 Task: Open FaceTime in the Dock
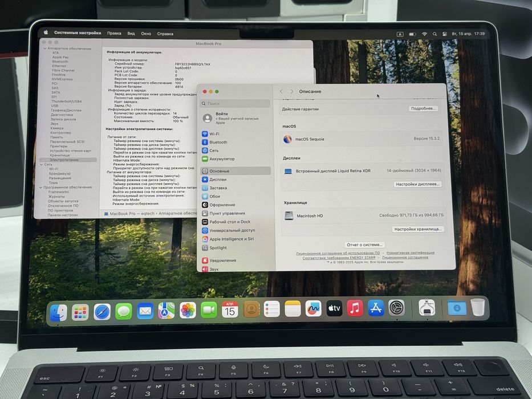(209, 310)
